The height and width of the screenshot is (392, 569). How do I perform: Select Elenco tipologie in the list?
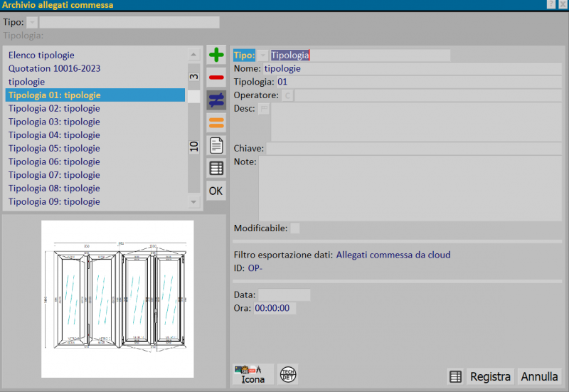[95, 55]
